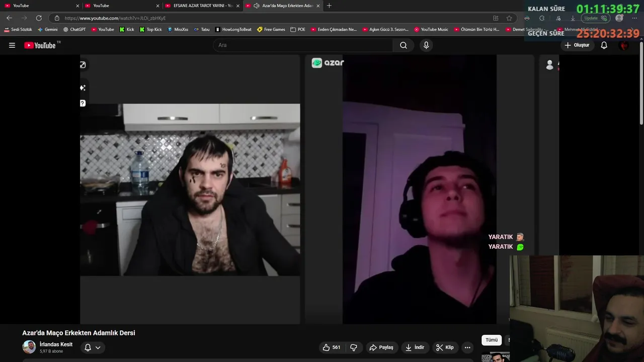Open the Kick bookmark
This screenshot has width=644, height=362.
click(x=127, y=30)
